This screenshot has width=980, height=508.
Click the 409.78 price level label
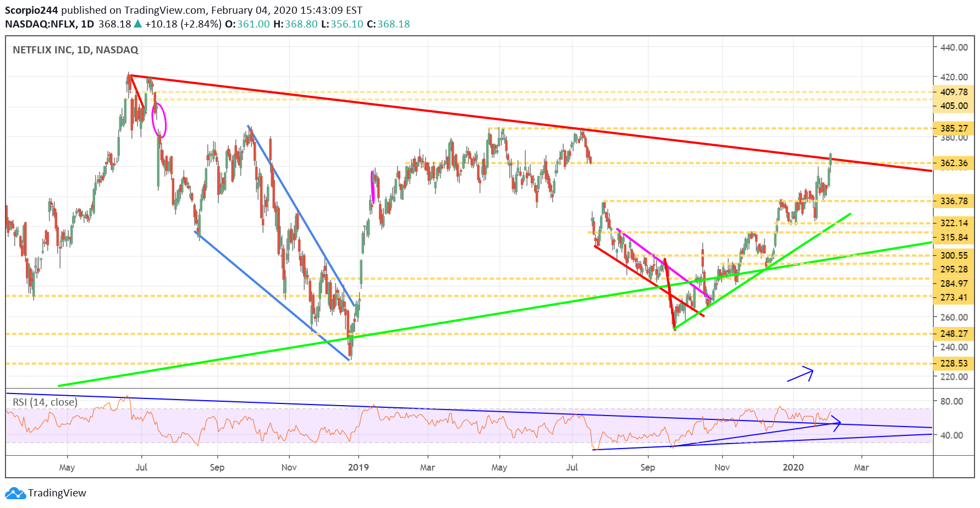point(954,92)
